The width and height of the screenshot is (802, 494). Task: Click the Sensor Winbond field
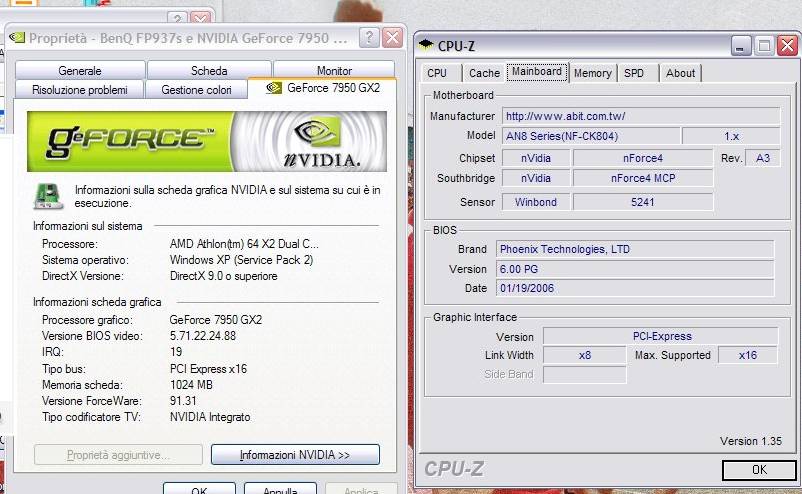[536, 202]
